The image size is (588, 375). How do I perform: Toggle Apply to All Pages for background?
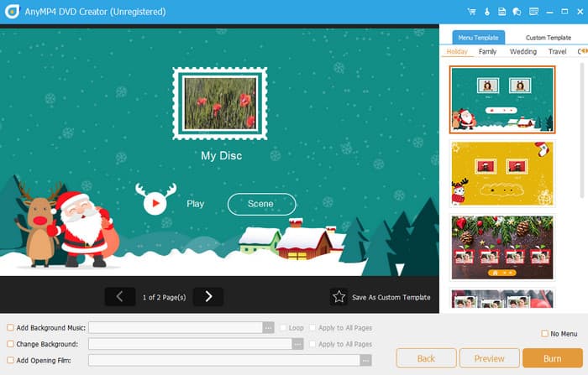click(x=312, y=344)
